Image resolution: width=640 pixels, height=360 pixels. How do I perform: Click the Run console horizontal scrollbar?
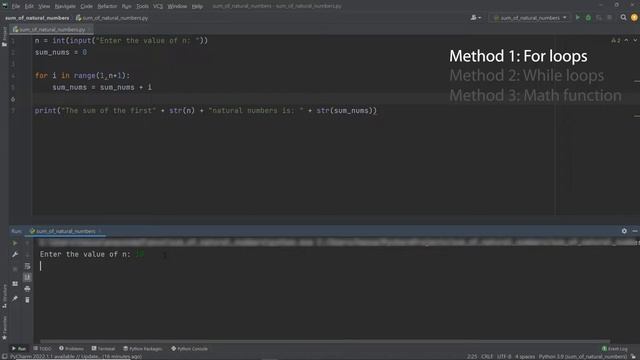click(x=325, y=341)
